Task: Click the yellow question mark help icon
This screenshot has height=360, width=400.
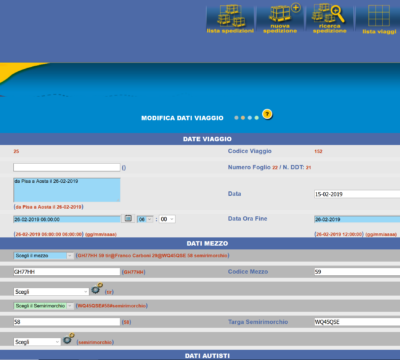Action: (267, 114)
